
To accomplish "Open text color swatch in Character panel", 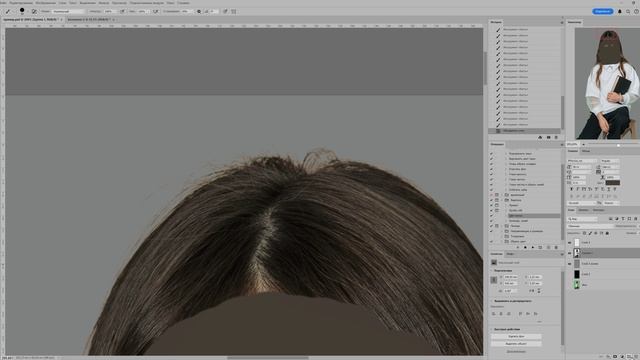I will coord(613,182).
